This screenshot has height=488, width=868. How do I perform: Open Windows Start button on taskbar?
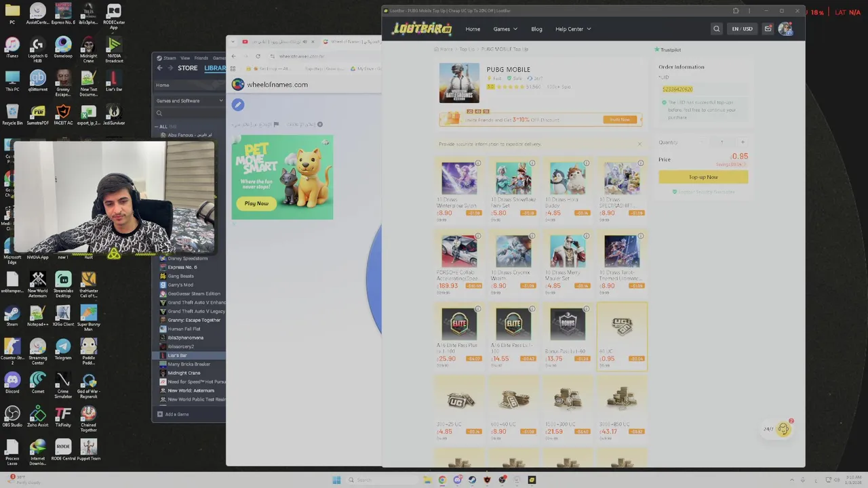coord(336,480)
